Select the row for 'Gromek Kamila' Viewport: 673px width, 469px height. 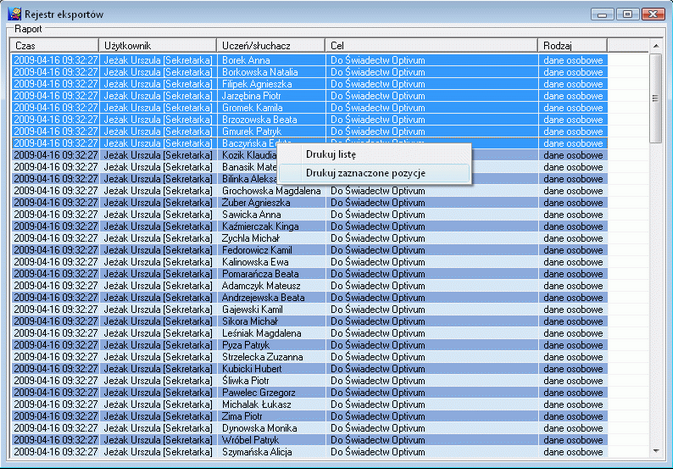click(x=309, y=108)
